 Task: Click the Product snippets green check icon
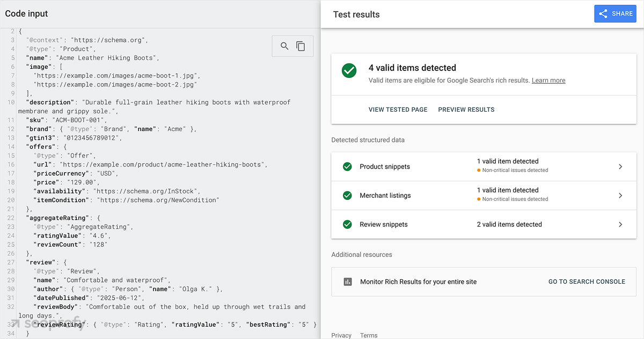(347, 167)
